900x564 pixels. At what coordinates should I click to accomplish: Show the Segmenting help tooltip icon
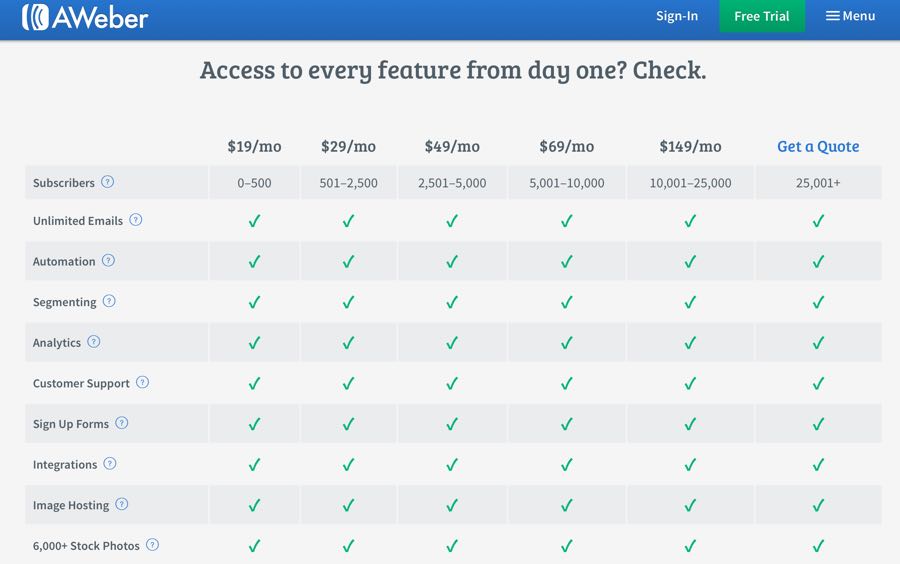coord(109,301)
